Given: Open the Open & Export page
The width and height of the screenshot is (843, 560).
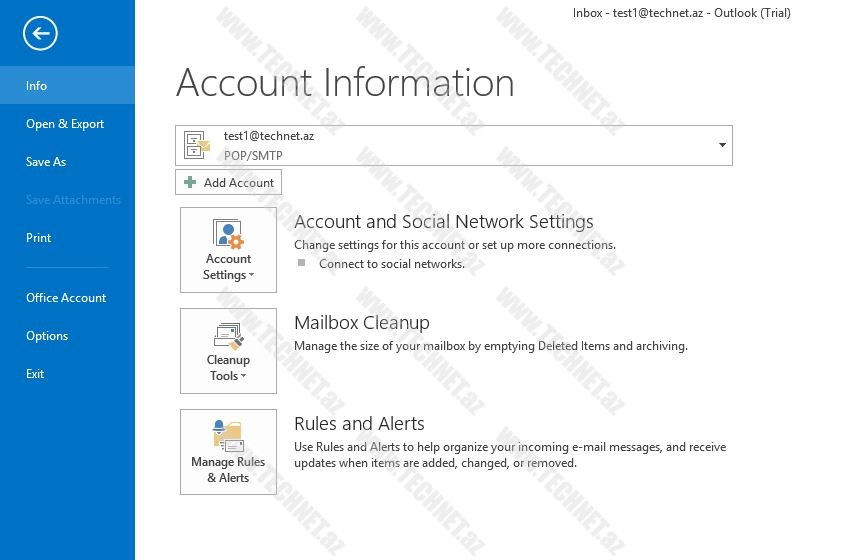Looking at the screenshot, I should point(65,124).
